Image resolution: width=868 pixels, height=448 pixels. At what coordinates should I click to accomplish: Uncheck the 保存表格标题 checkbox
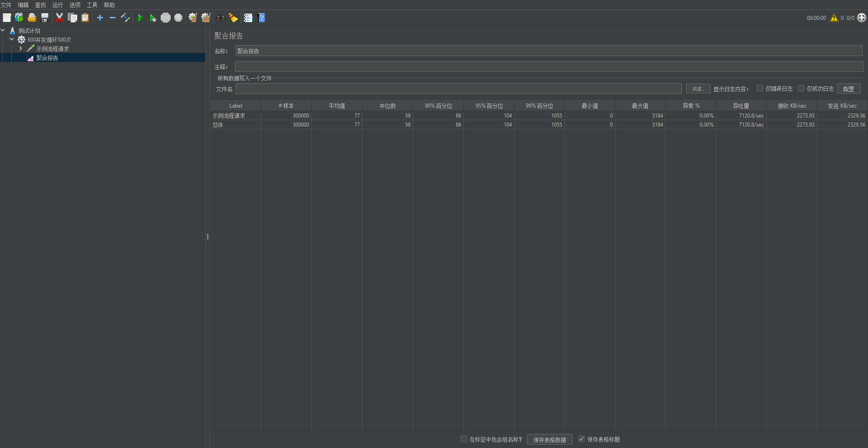[x=582, y=439]
